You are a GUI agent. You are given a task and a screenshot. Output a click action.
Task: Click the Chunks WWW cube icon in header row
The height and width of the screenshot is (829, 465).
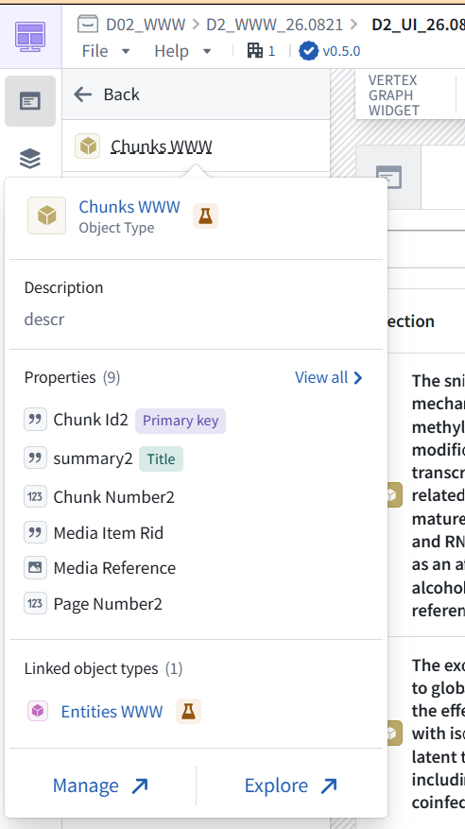point(88,146)
